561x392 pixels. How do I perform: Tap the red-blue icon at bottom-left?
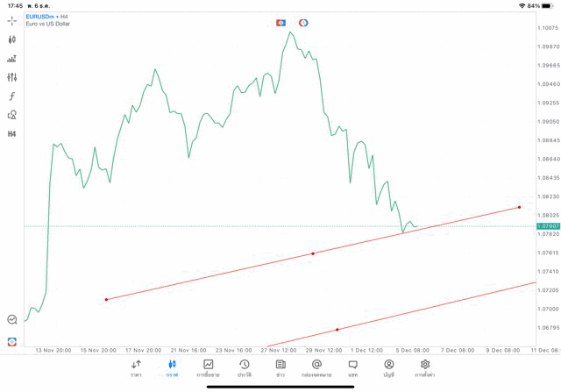coord(12,342)
